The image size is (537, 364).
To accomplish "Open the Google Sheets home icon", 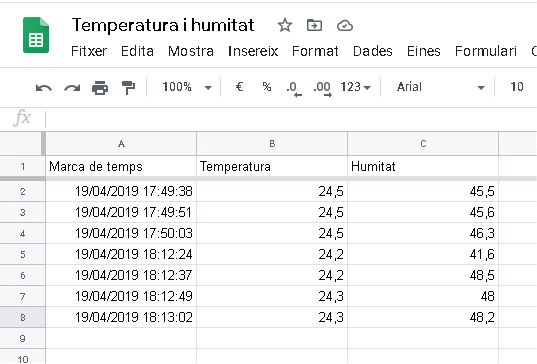I will (x=36, y=35).
